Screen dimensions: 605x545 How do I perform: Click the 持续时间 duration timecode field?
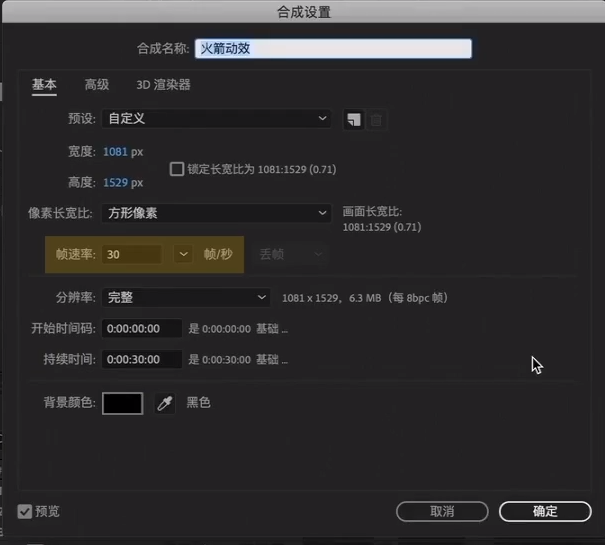click(x=142, y=359)
